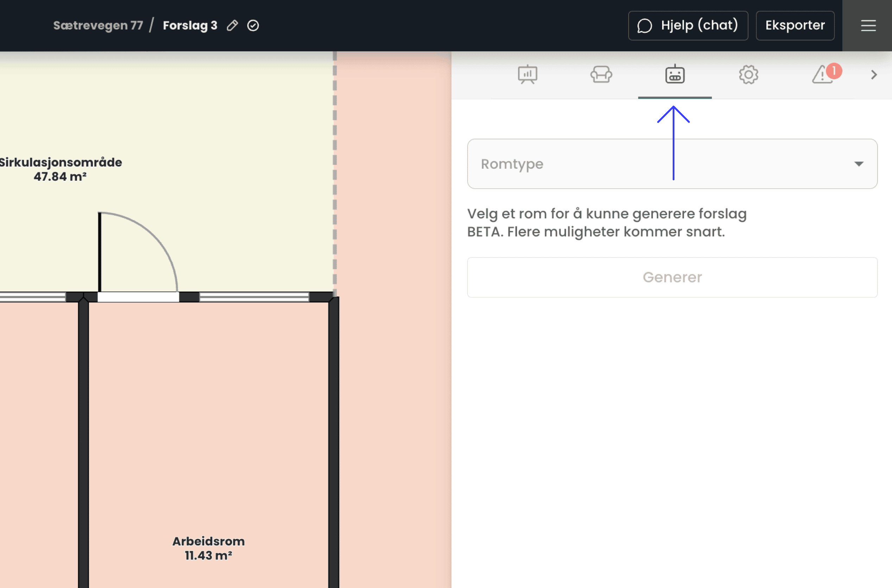Open the settings gear tab
The width and height of the screenshot is (892, 588).
(x=748, y=74)
